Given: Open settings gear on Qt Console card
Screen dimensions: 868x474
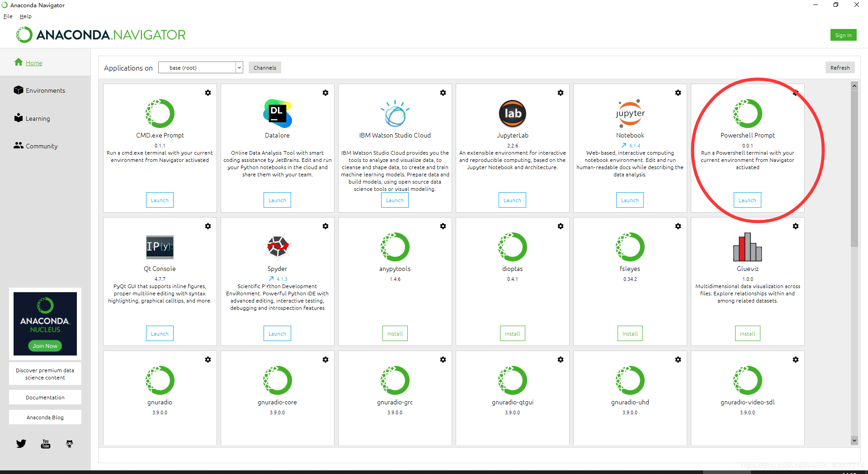Looking at the screenshot, I should click(x=208, y=226).
